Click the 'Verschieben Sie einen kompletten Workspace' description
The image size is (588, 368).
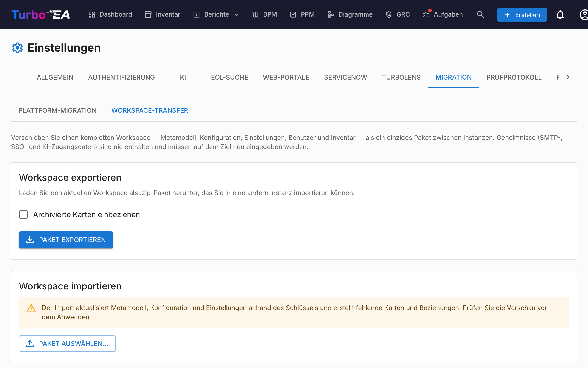pyautogui.click(x=287, y=142)
